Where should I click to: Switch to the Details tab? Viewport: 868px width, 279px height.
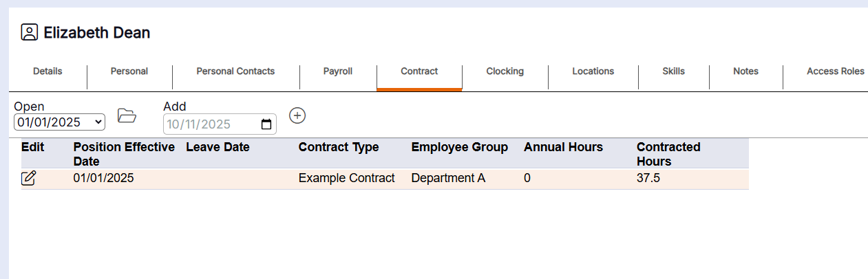click(x=47, y=71)
